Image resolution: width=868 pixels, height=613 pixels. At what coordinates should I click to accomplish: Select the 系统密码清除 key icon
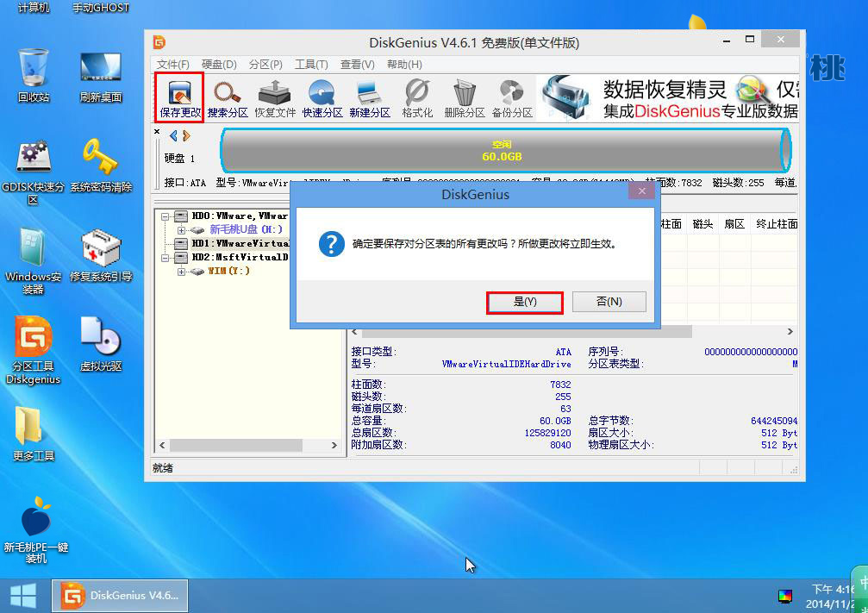point(101,166)
